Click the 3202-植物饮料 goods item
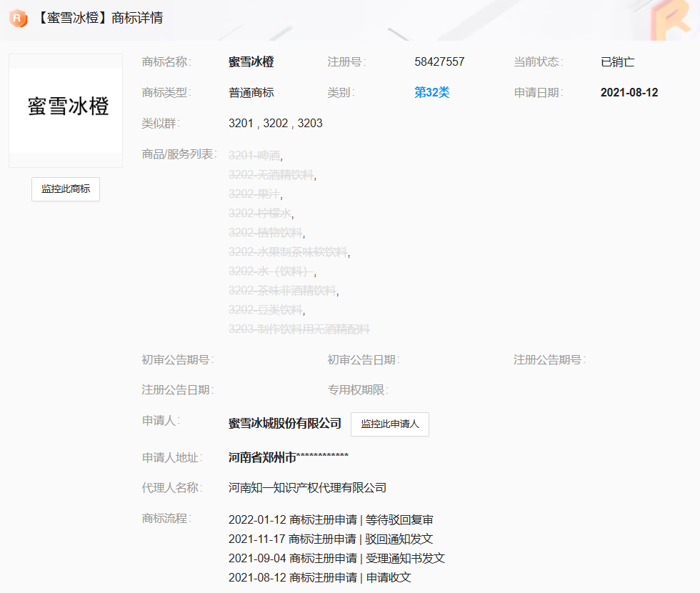Screen dimensions: 700x593 click(266, 232)
